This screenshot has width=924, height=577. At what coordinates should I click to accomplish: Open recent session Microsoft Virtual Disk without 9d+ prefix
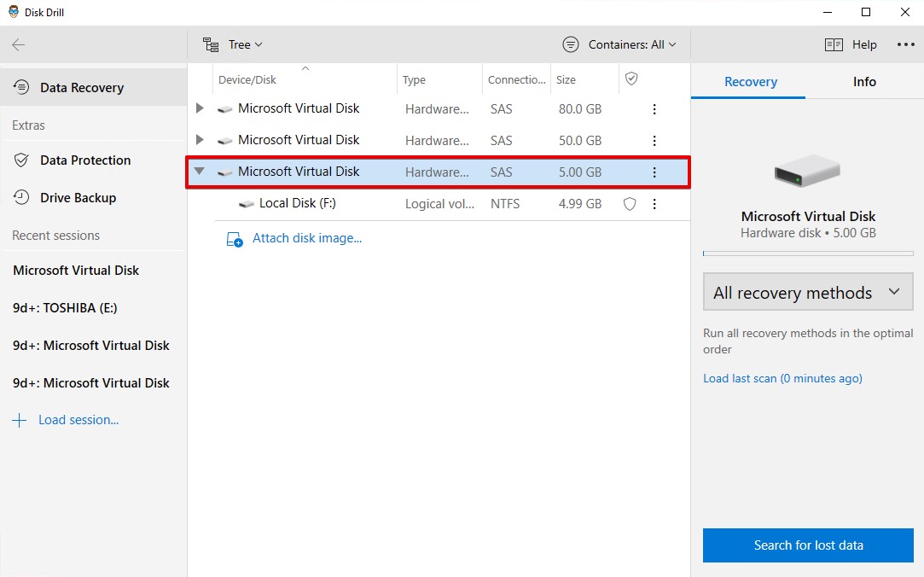click(76, 270)
